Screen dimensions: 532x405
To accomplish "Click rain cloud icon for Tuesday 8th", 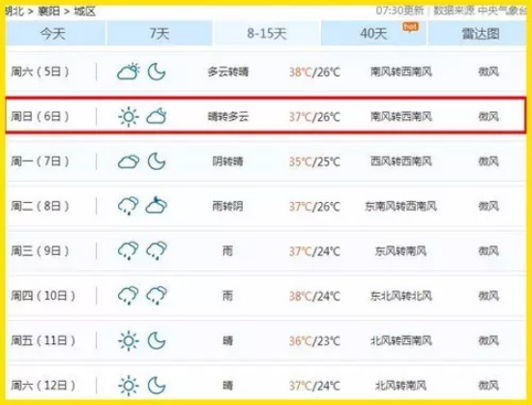I will 129,206.
